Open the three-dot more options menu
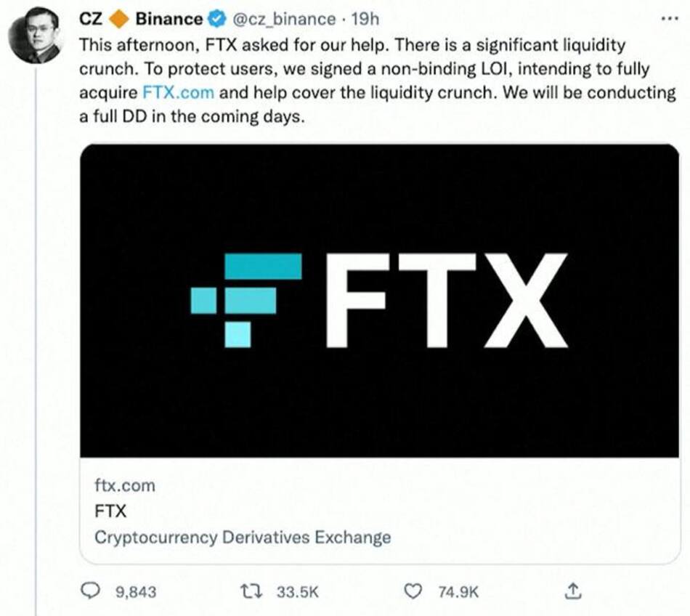This screenshot has width=690, height=616. pyautogui.click(x=669, y=19)
